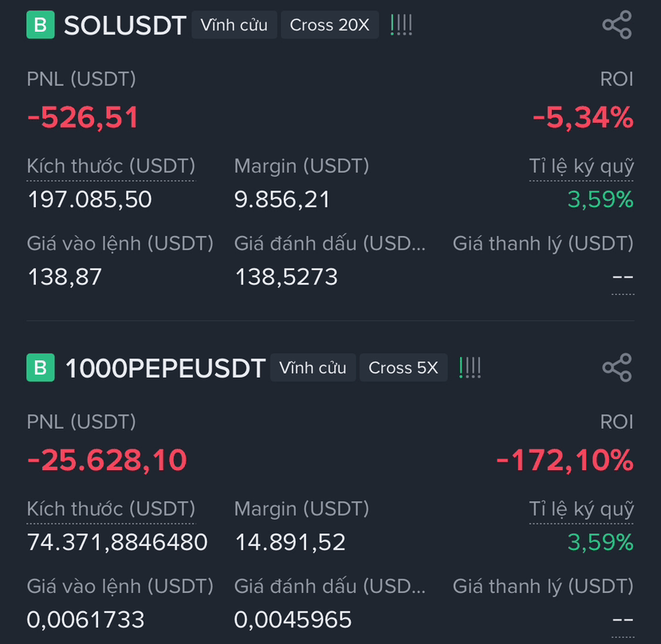Screen dimensions: 661x644
Task: Open the Cross 5X leverage setting
Action: click(x=403, y=367)
